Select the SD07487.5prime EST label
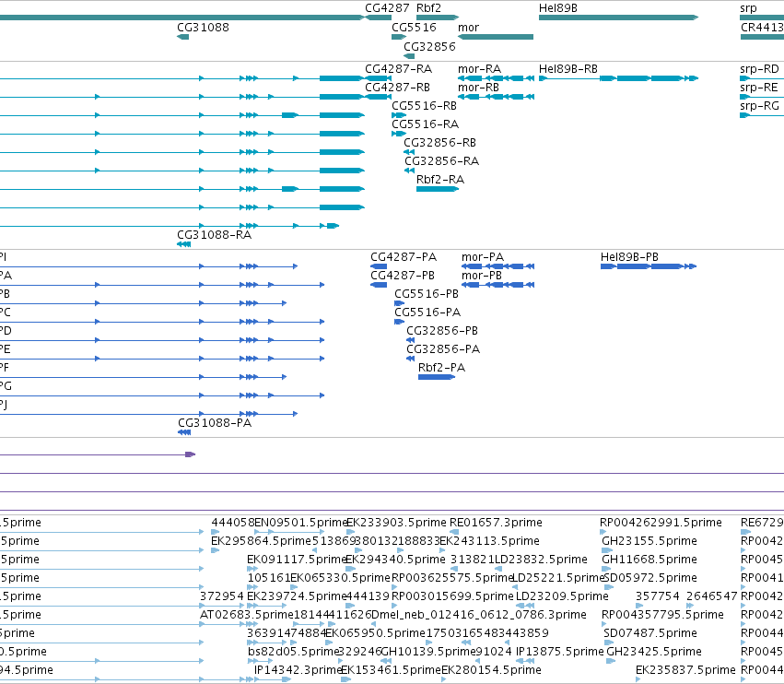Screen dimensions: 784x684 coord(650,633)
